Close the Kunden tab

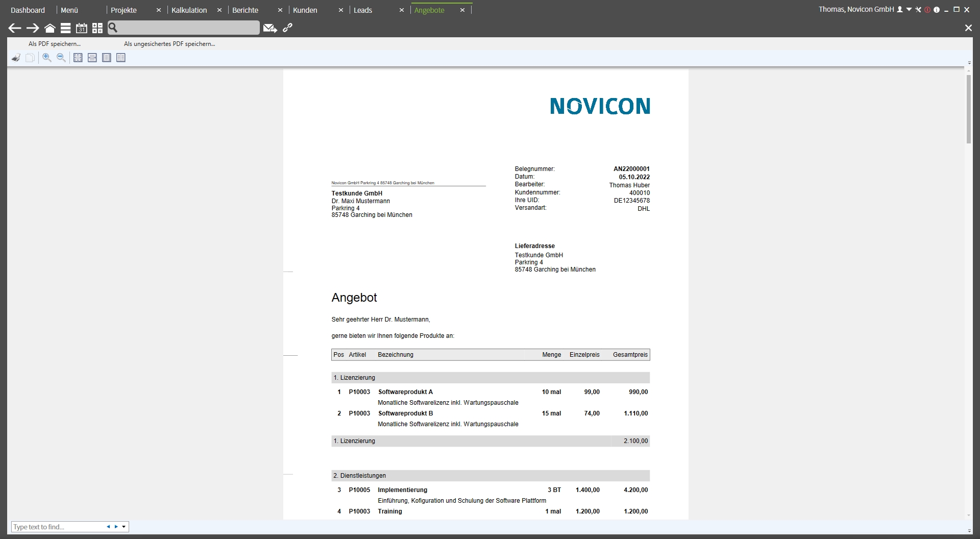(x=341, y=10)
